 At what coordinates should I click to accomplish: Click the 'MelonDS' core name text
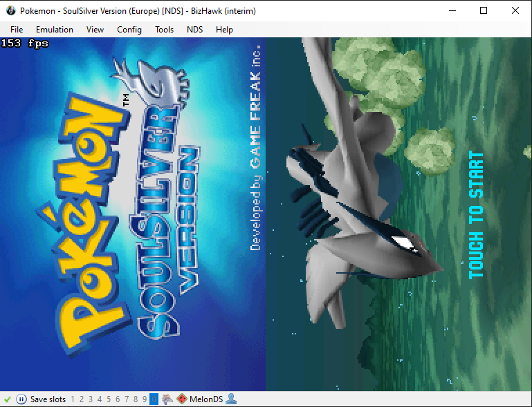point(206,399)
